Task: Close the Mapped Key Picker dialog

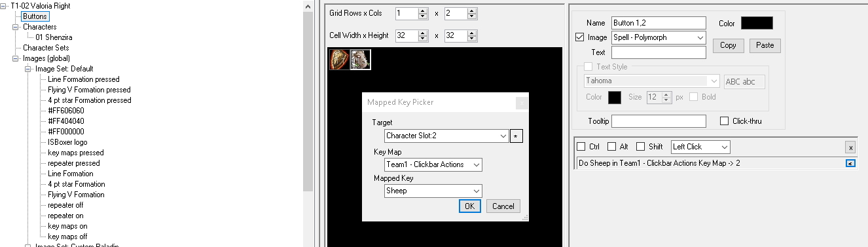Action: point(522,102)
